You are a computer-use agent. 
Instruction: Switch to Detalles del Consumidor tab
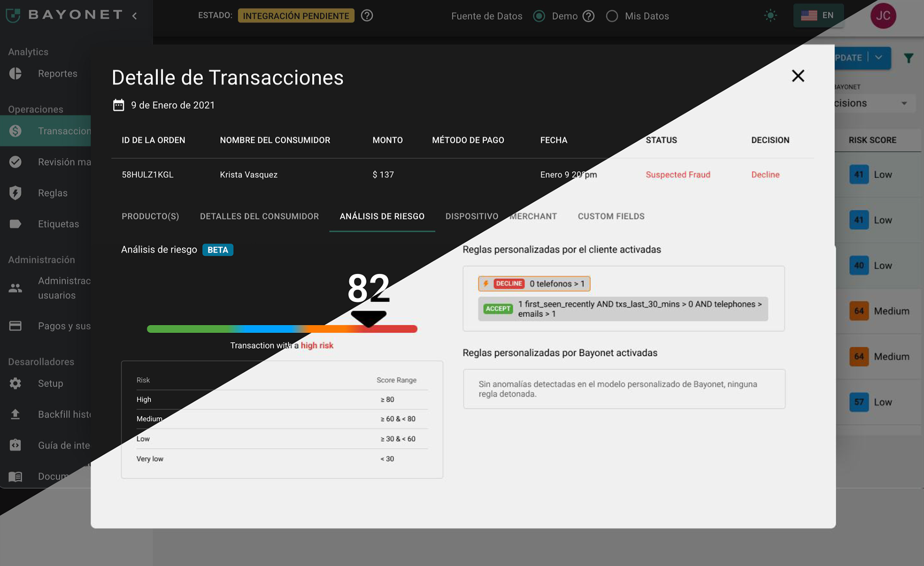pos(259,216)
